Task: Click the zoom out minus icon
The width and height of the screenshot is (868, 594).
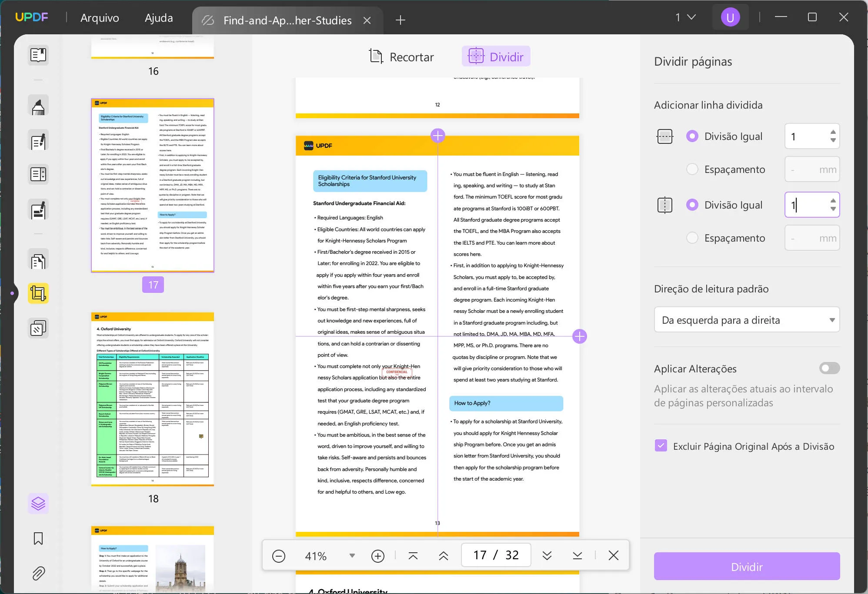Action: coord(279,556)
